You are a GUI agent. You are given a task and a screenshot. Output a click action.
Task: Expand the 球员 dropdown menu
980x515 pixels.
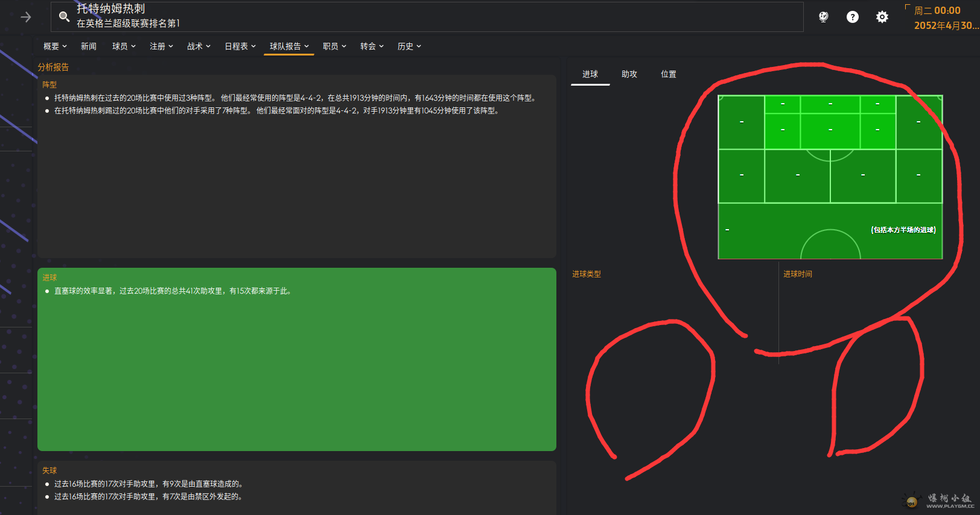point(124,46)
